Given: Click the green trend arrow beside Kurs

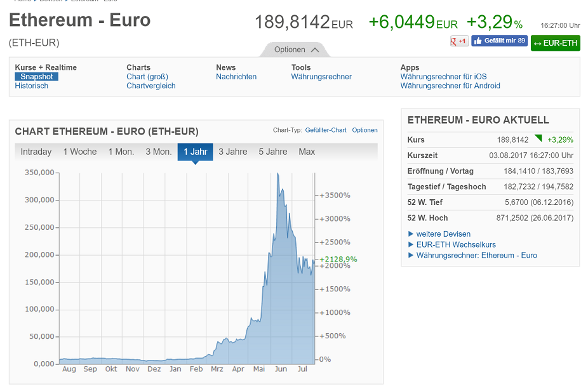Looking at the screenshot, I should (538, 138).
